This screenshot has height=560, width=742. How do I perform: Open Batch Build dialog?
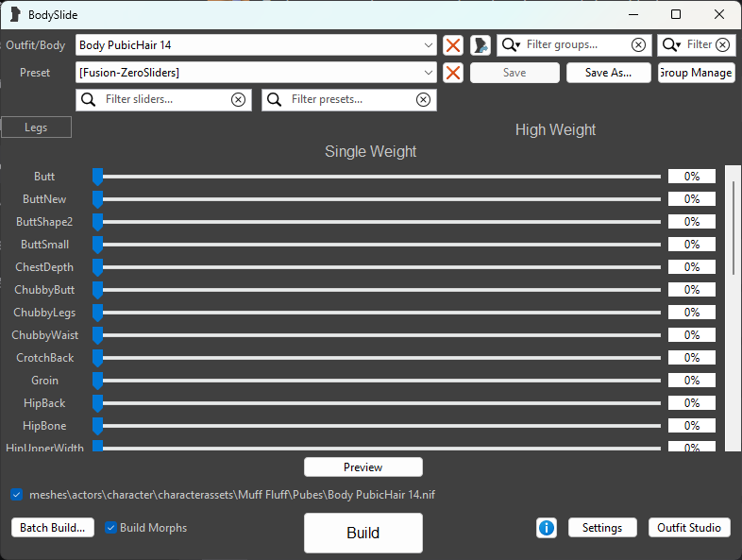click(53, 528)
